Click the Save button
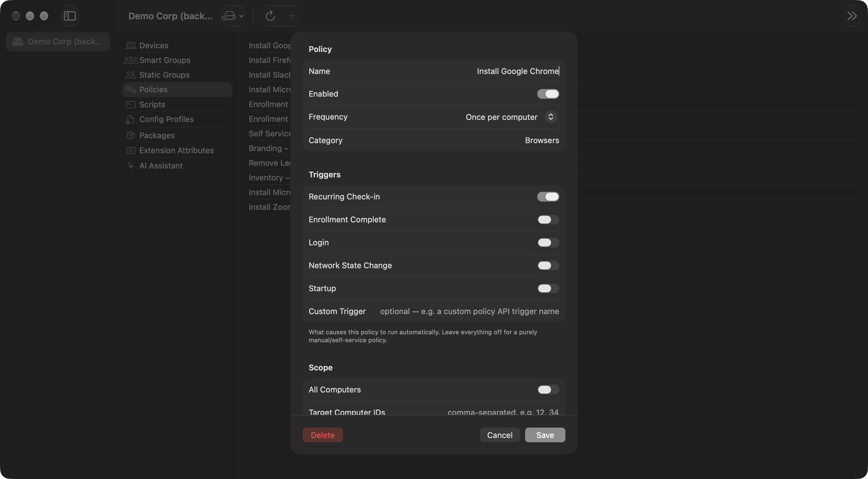This screenshot has height=479, width=868. (545, 435)
